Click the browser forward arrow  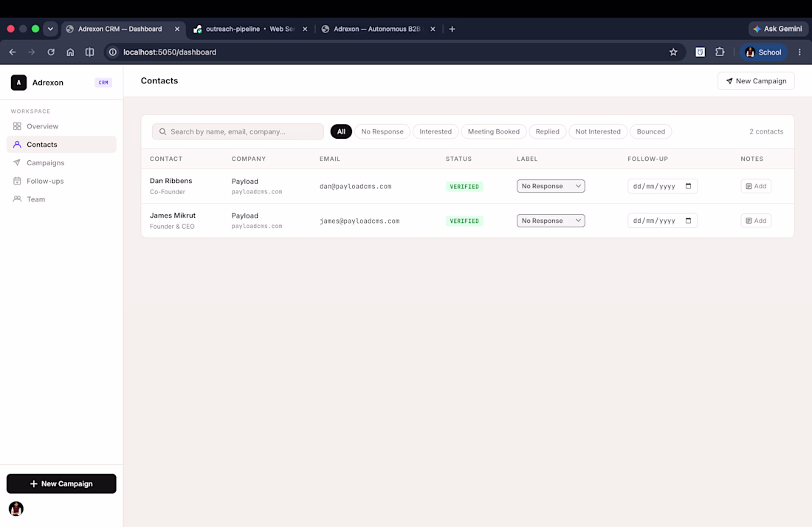[x=32, y=52]
